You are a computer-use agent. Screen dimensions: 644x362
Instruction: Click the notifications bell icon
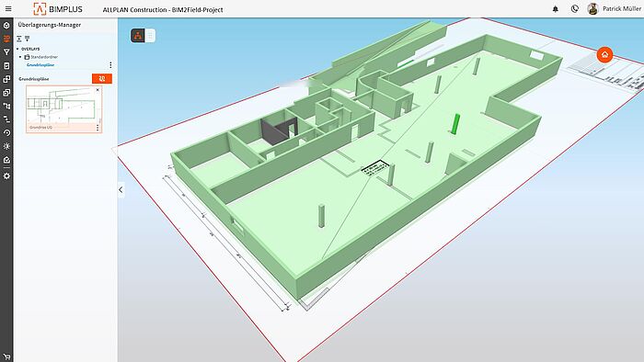point(556,8)
